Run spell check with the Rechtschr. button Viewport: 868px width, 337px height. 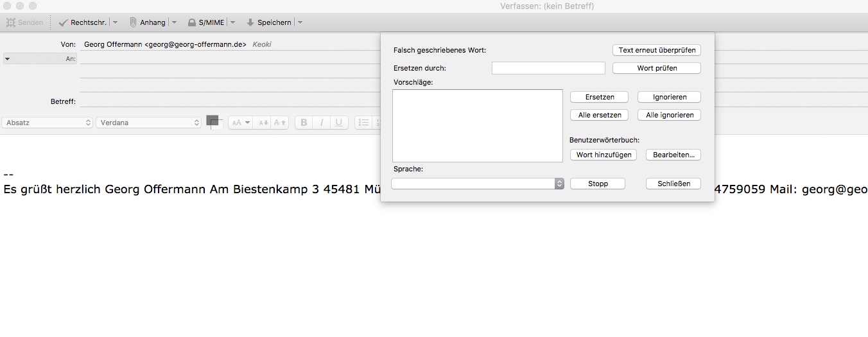point(82,22)
